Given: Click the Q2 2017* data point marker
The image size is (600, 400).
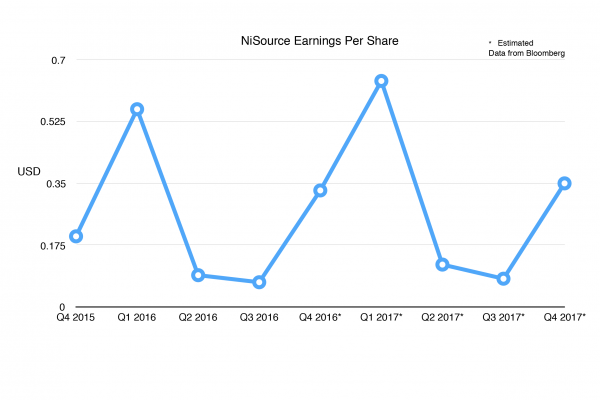Looking at the screenshot, I should click(442, 264).
